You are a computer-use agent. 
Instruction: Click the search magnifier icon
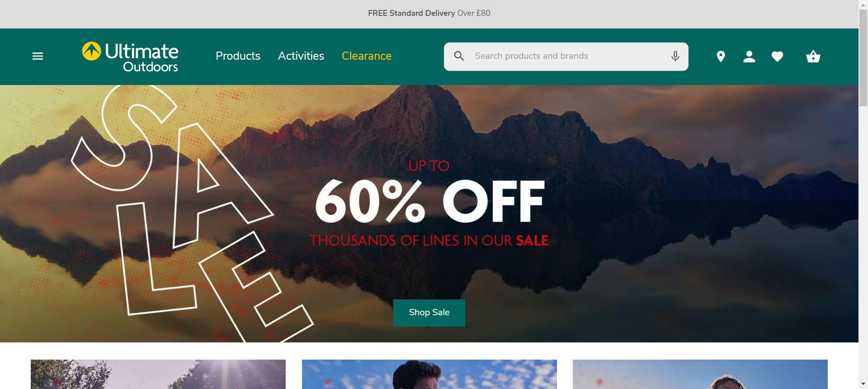pyautogui.click(x=459, y=56)
